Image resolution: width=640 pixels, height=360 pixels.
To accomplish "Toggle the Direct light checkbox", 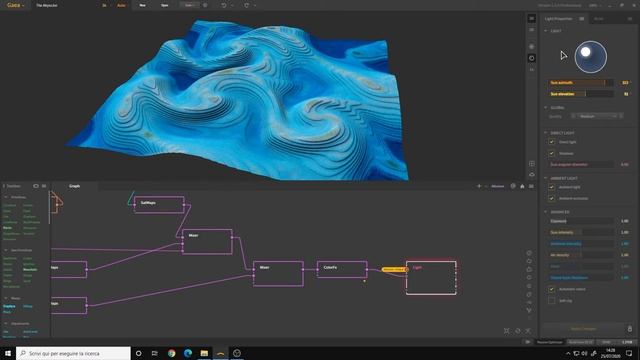I will 552,142.
